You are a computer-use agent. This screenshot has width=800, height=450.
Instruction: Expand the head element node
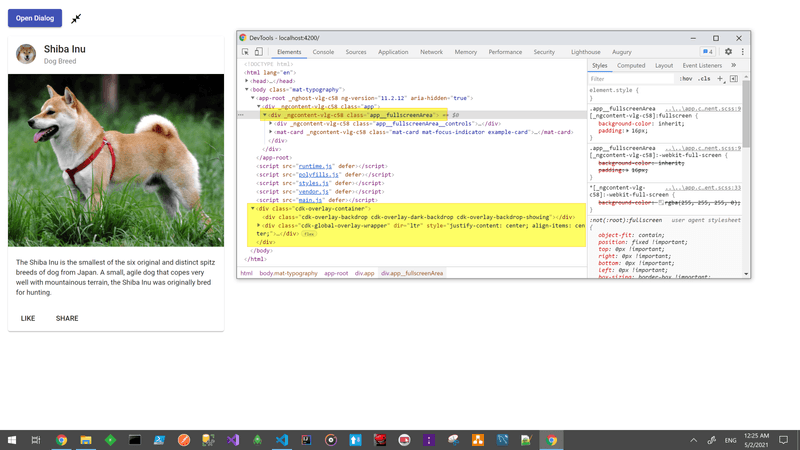(246, 81)
